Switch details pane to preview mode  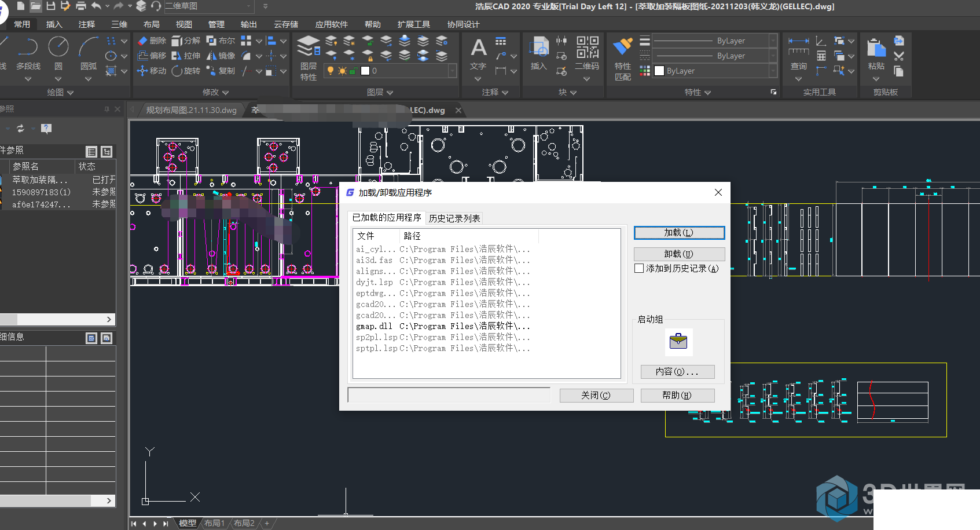pos(107,338)
